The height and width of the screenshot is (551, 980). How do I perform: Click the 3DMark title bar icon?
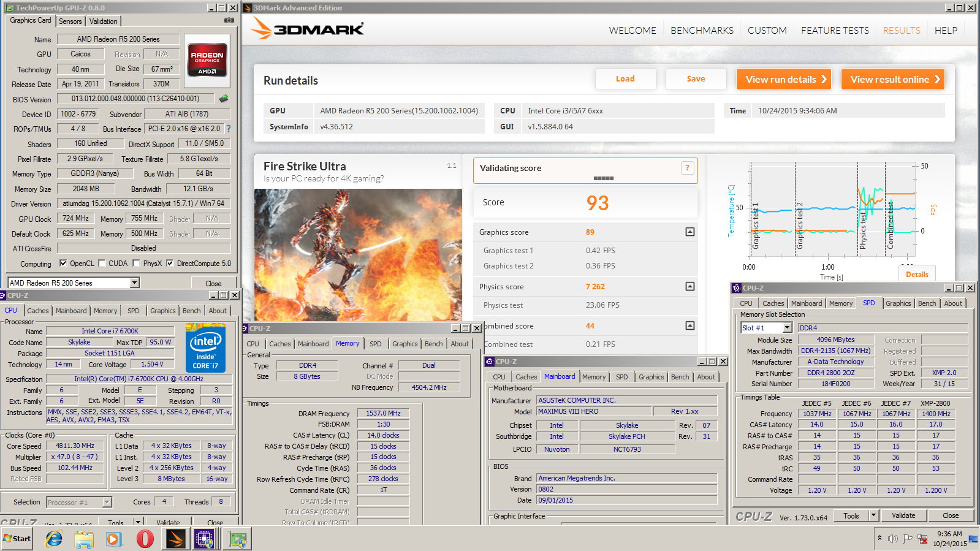(x=248, y=8)
